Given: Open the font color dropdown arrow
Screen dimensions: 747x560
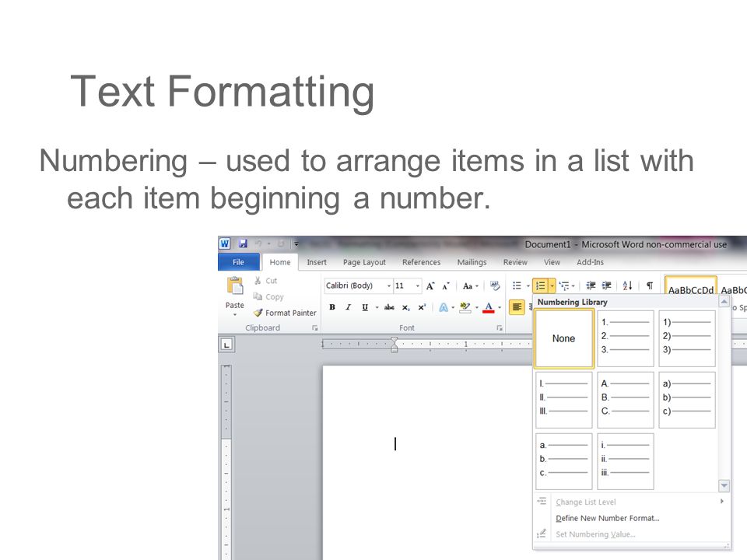Looking at the screenshot, I should pyautogui.click(x=500, y=308).
